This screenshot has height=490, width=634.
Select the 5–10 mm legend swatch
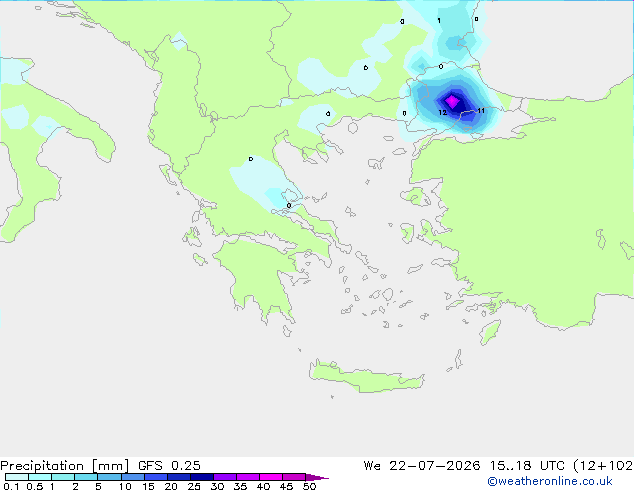pos(109,477)
